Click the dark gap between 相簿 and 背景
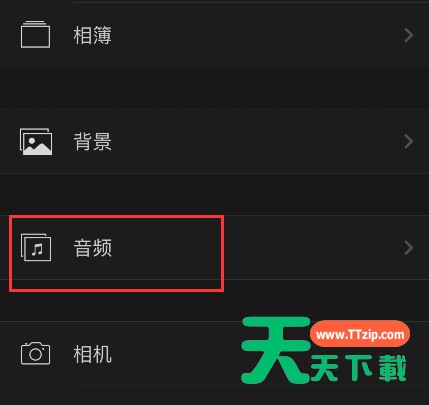The image size is (429, 405). pos(214,88)
